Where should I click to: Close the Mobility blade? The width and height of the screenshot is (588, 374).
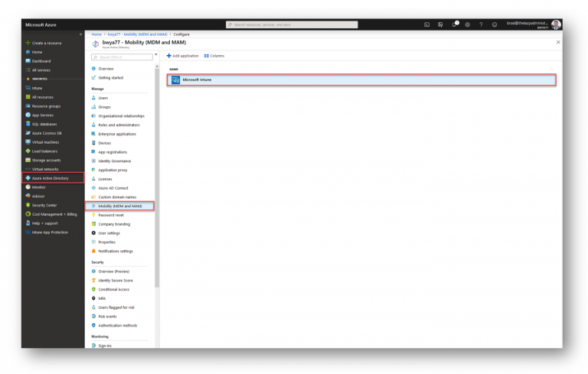pos(558,42)
